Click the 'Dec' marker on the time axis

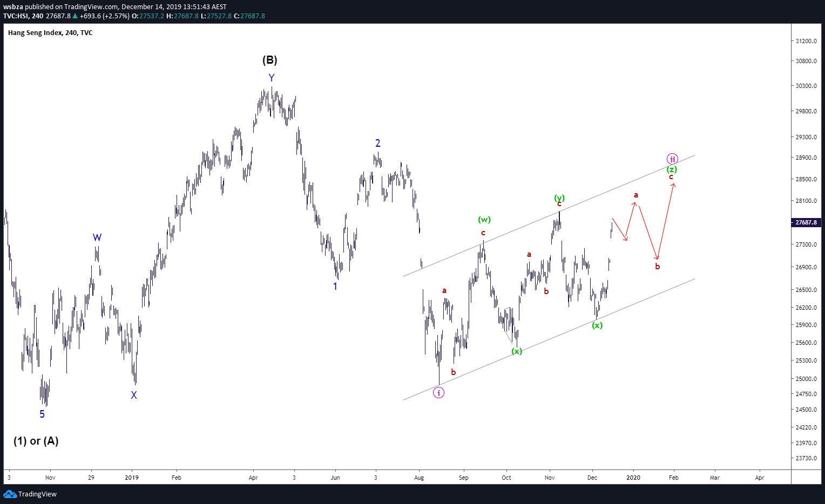point(592,478)
